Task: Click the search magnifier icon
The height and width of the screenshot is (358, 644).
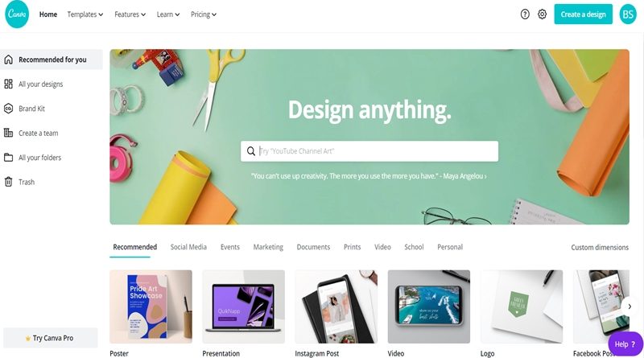Action: 251,151
